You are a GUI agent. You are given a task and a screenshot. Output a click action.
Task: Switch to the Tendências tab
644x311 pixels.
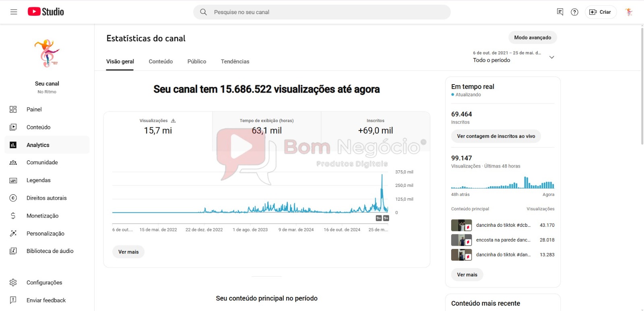(235, 62)
